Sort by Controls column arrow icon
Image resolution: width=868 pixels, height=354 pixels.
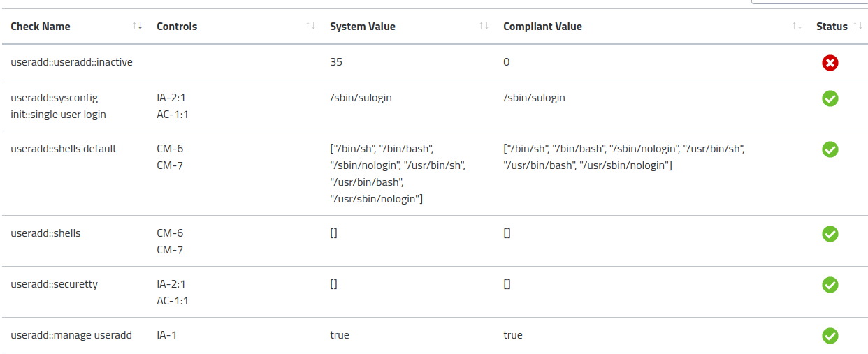(310, 26)
